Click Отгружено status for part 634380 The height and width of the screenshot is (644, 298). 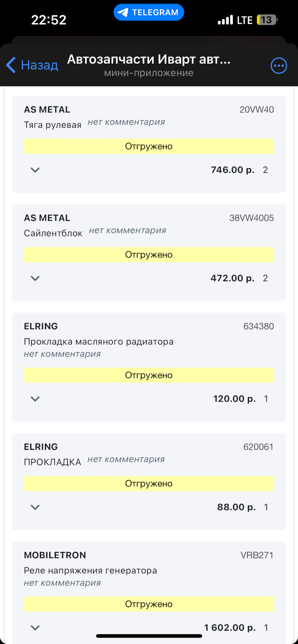pos(149,375)
